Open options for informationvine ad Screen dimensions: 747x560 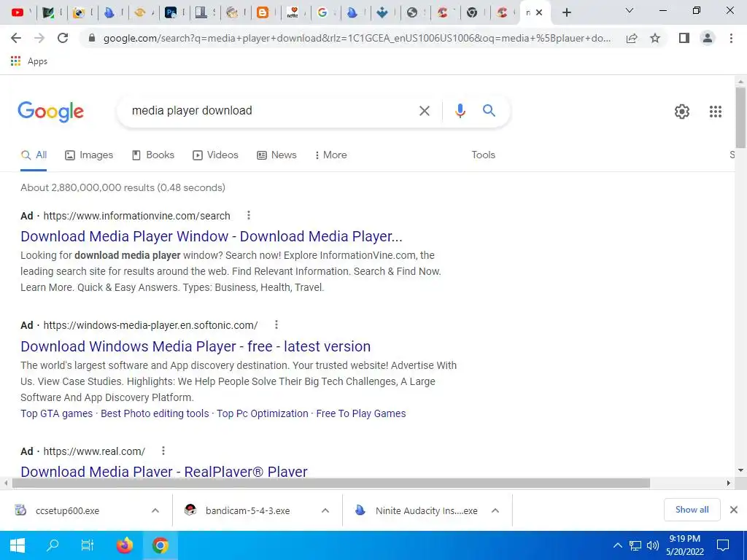click(248, 215)
